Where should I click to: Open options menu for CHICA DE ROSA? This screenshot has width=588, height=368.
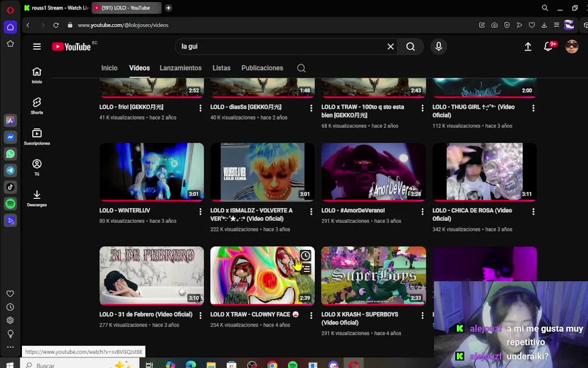(x=533, y=212)
